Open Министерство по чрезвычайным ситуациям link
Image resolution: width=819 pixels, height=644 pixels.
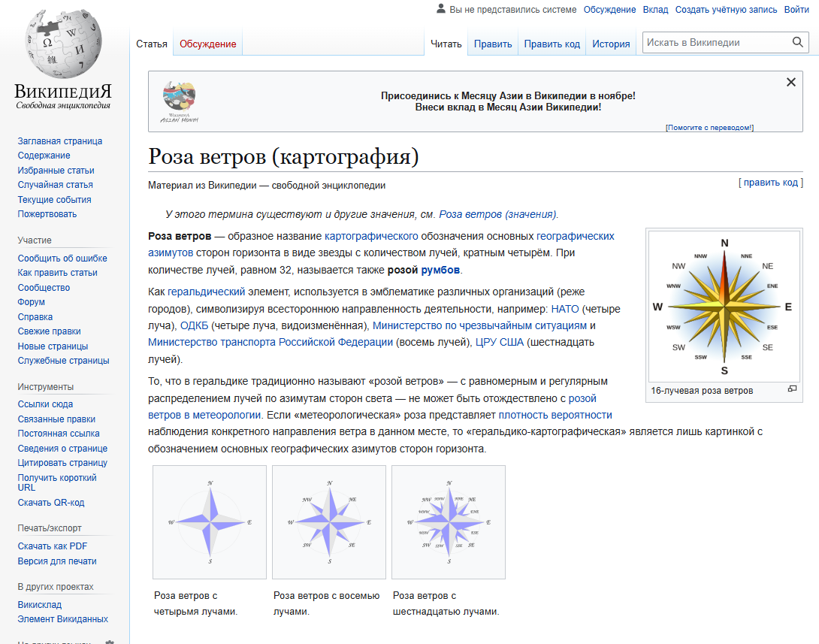tap(479, 325)
